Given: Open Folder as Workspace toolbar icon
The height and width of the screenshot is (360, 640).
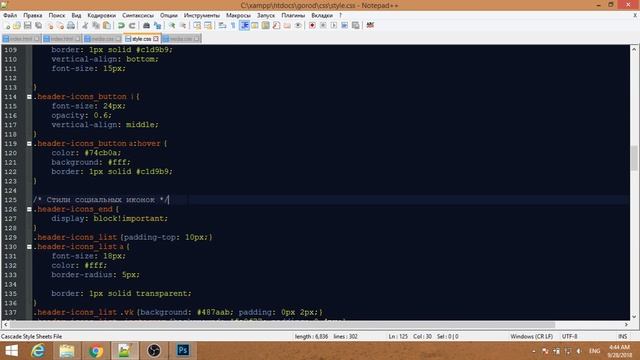Looking at the screenshot, I should (287, 25).
